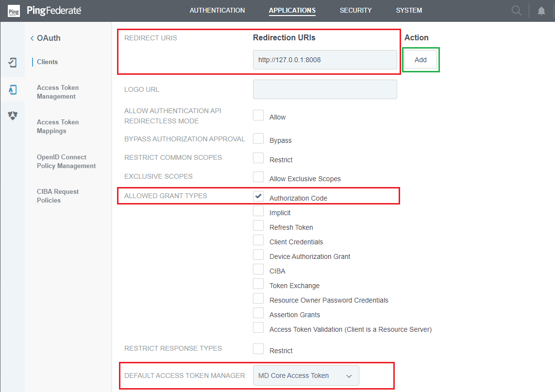The image size is (555, 392).
Task: Click the Logo URL input field
Action: (325, 89)
